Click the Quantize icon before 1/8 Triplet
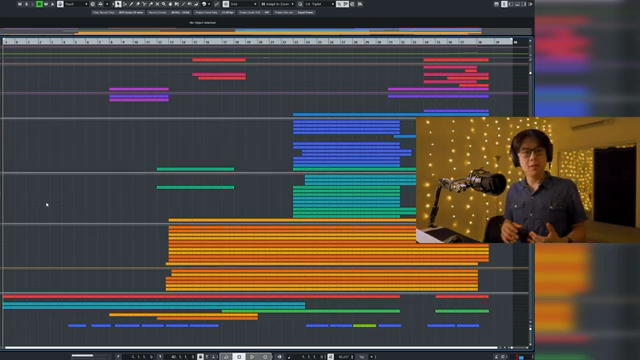This screenshot has height=360, width=640. pos(300,4)
